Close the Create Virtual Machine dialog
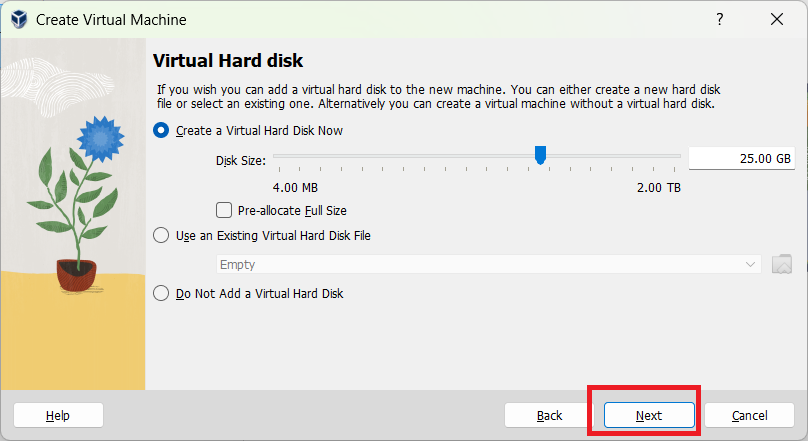 [x=777, y=20]
